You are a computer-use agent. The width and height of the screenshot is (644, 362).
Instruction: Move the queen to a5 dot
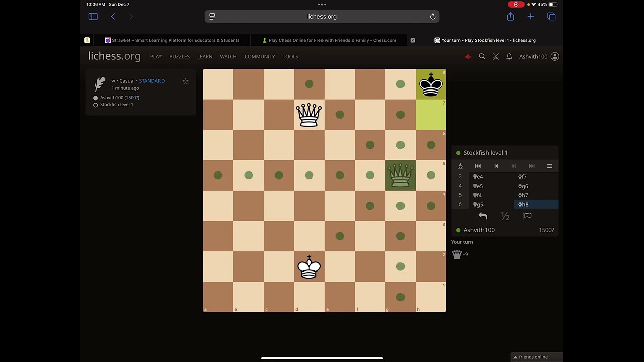(x=218, y=175)
